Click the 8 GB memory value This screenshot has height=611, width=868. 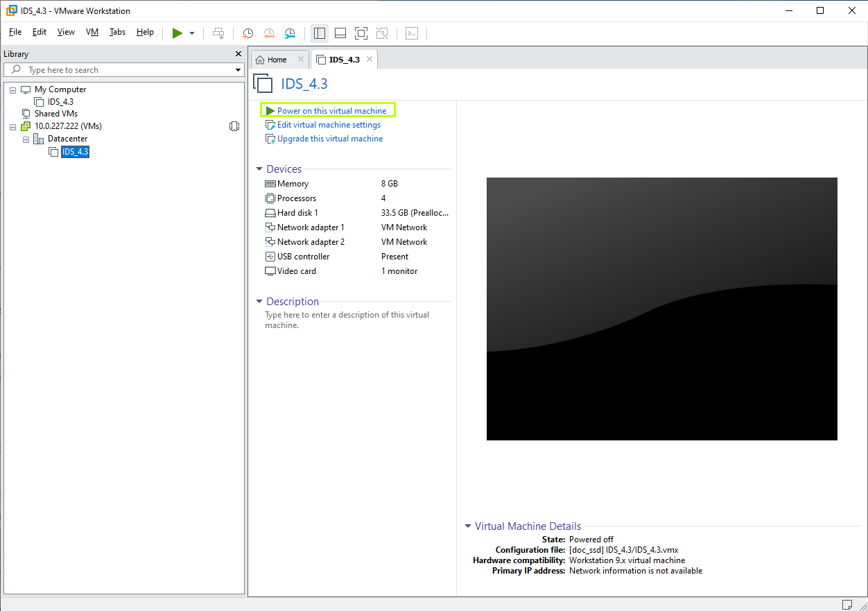[x=390, y=184]
